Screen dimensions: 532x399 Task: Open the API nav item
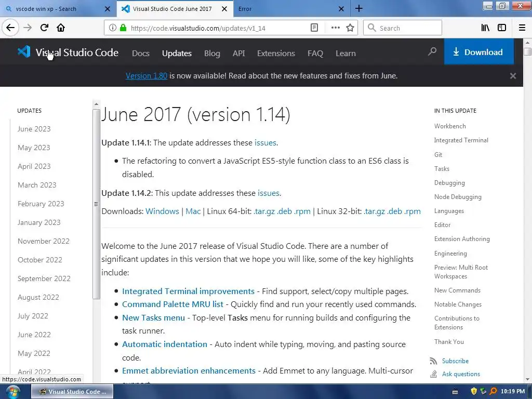pos(238,54)
